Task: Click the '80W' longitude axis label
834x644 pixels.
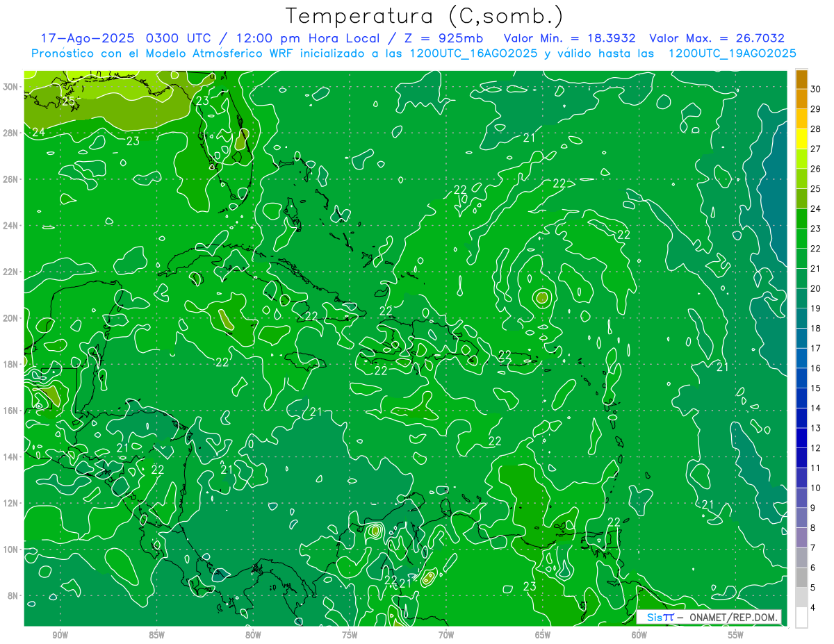Action: click(x=253, y=635)
